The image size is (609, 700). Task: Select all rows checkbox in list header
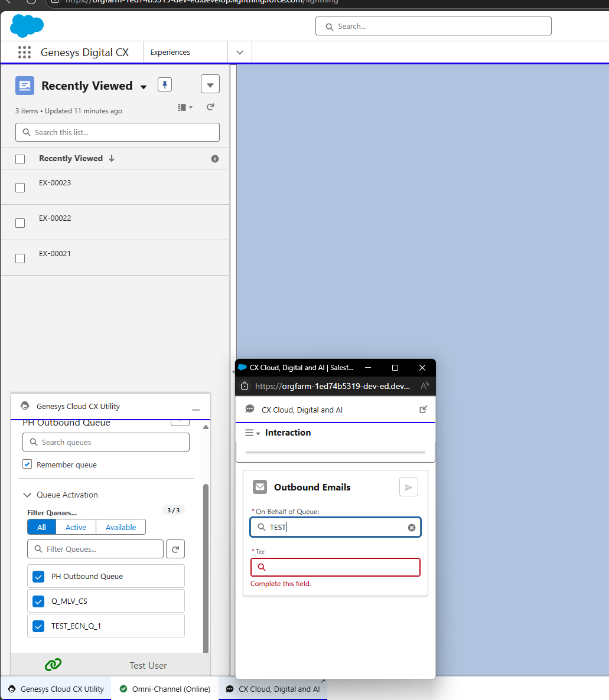pos(20,159)
